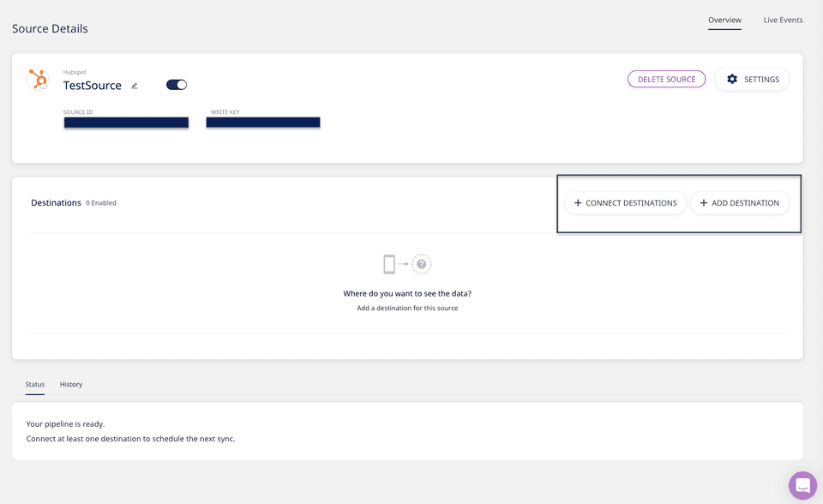
Task: Click the plus icon on Add Destination
Action: tap(704, 203)
